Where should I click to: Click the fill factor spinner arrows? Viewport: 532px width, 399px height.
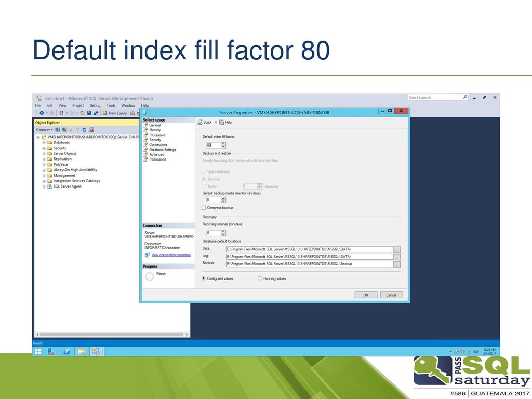(223, 145)
